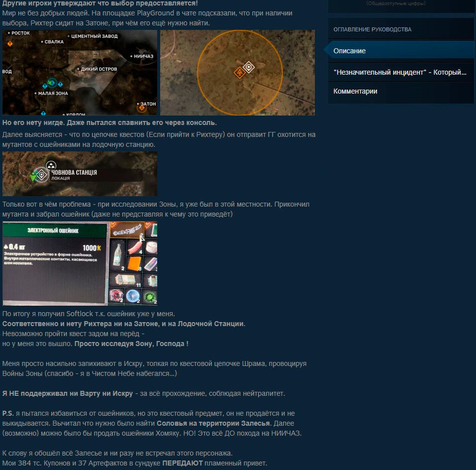476x470 pixels.
Task: Open the orange-circle search area map screenshot
Action: pos(237,72)
